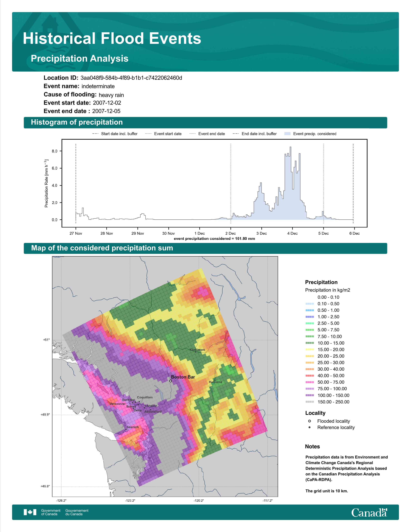This screenshot has width=411, height=532.
Task: Click the Precipitation Rate axis title
Action: point(46,183)
